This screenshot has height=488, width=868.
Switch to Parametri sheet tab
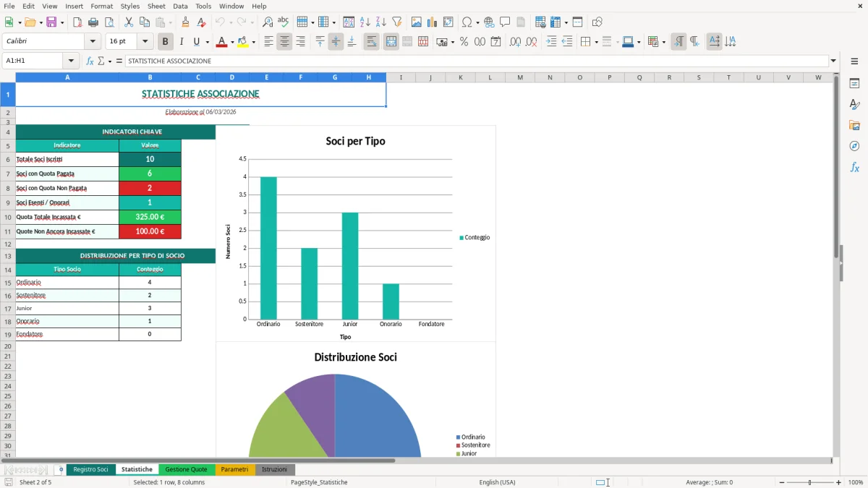click(234, 470)
